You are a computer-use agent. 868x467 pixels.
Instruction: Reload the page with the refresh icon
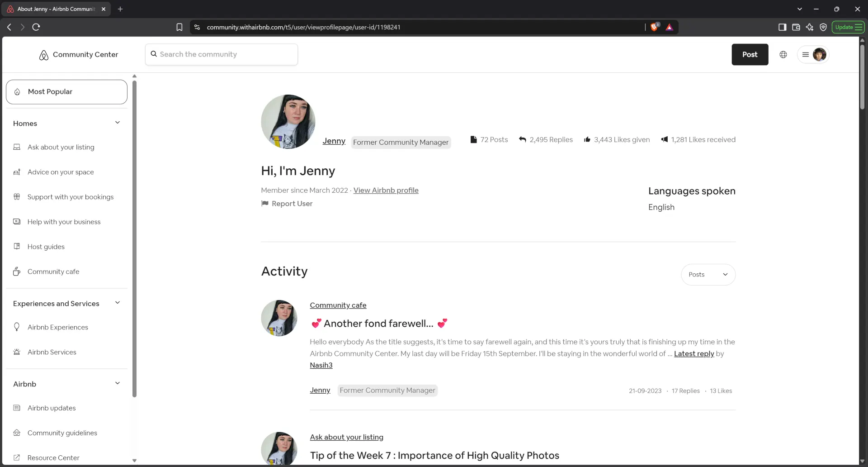pos(36,27)
